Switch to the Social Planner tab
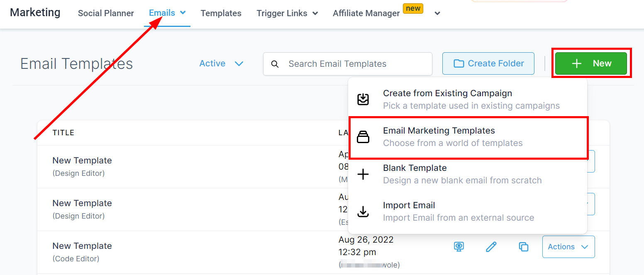Screen dimensions: 644x275 (x=106, y=13)
